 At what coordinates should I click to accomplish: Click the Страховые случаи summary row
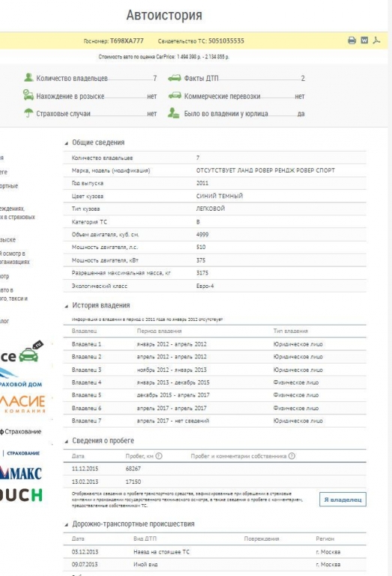[90, 113]
